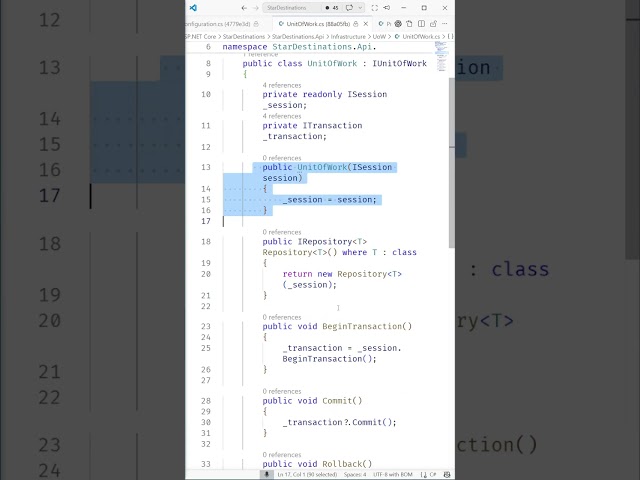Click '0 references' above Rollback method

(x=282, y=455)
